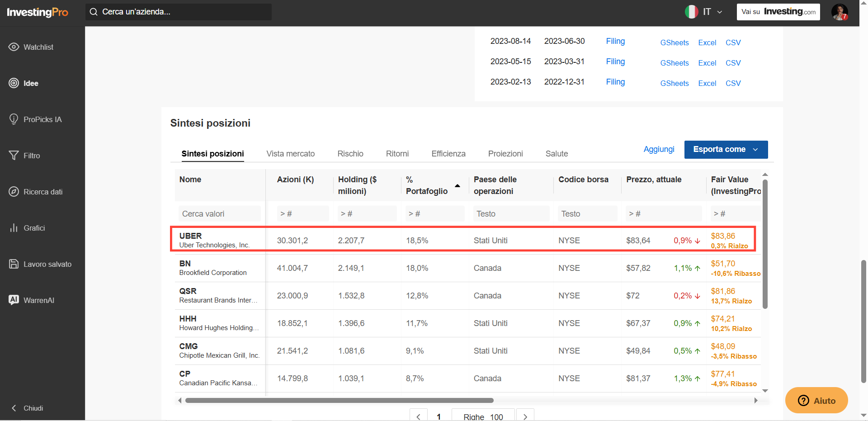Open Ricerca dati compass icon
This screenshot has width=868, height=421.
(x=14, y=192)
